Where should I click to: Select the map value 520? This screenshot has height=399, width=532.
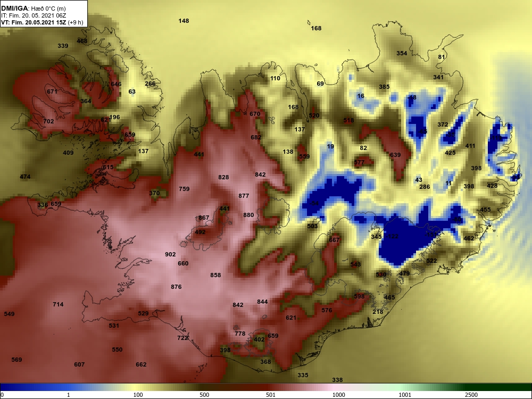coord(314,115)
